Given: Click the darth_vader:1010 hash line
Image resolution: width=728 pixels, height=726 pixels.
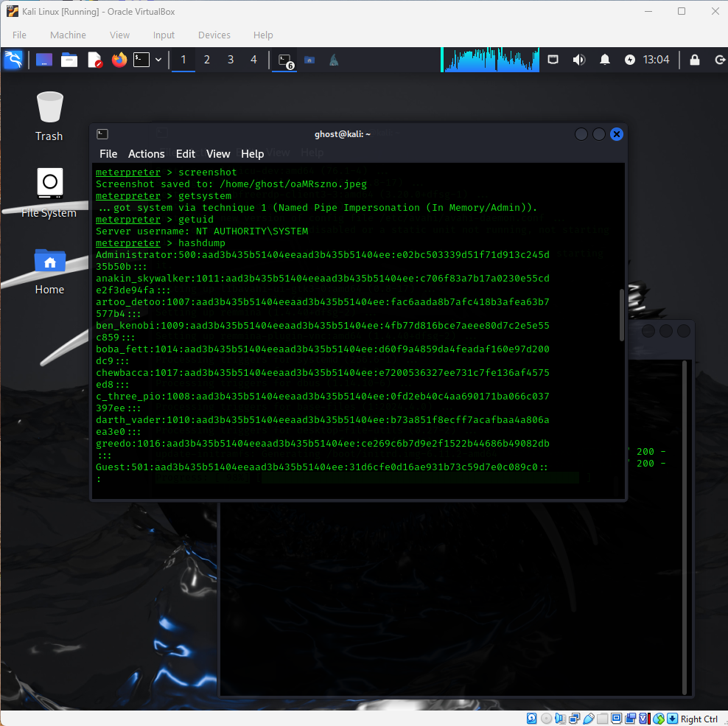Looking at the screenshot, I should click(322, 425).
